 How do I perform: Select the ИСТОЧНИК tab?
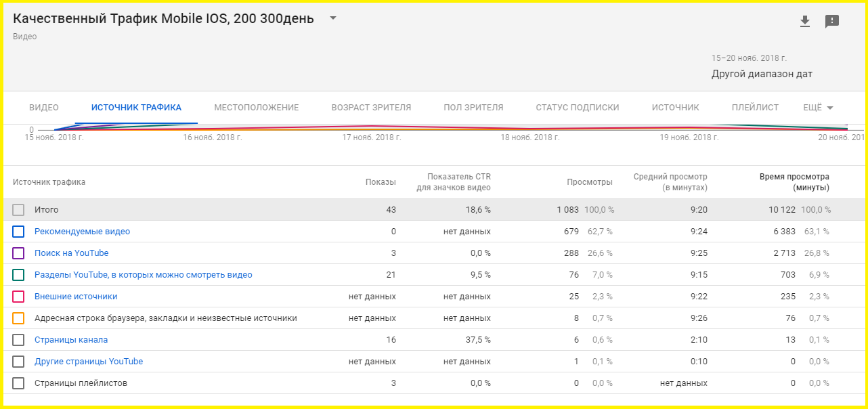(675, 108)
